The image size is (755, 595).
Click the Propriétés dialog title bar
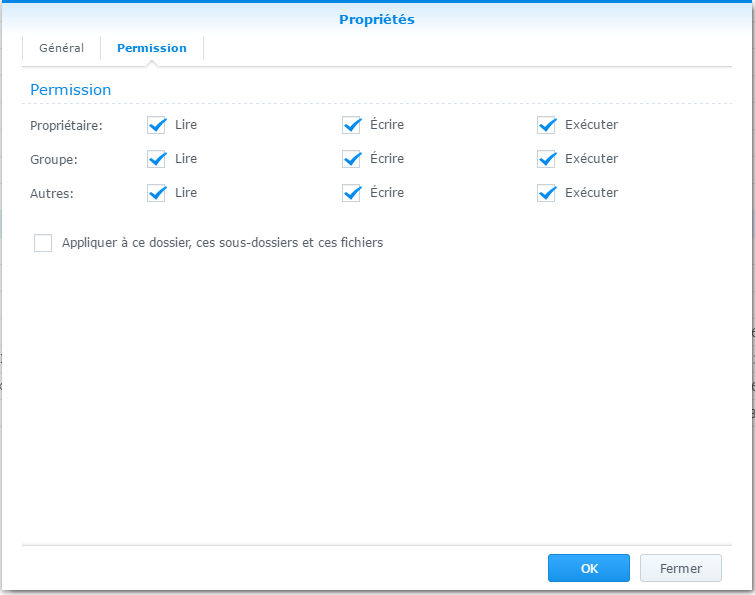377,19
